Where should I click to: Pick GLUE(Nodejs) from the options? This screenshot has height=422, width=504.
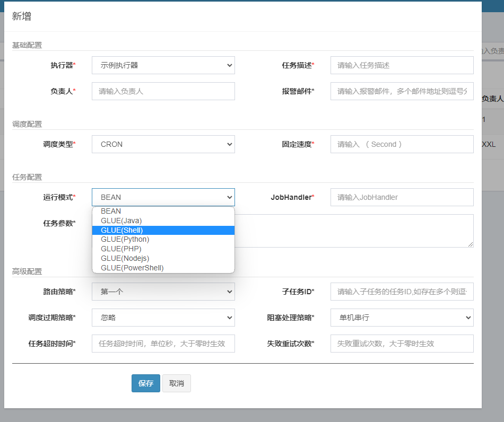click(x=125, y=258)
